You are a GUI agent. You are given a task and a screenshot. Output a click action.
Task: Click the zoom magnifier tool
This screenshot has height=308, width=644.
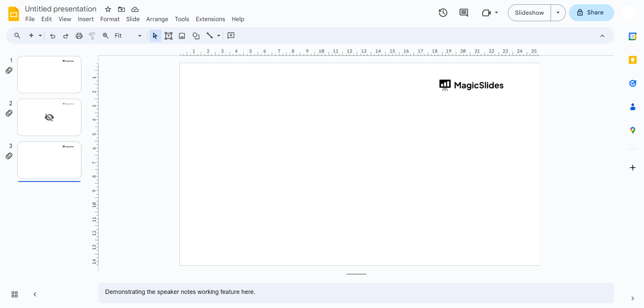click(105, 36)
